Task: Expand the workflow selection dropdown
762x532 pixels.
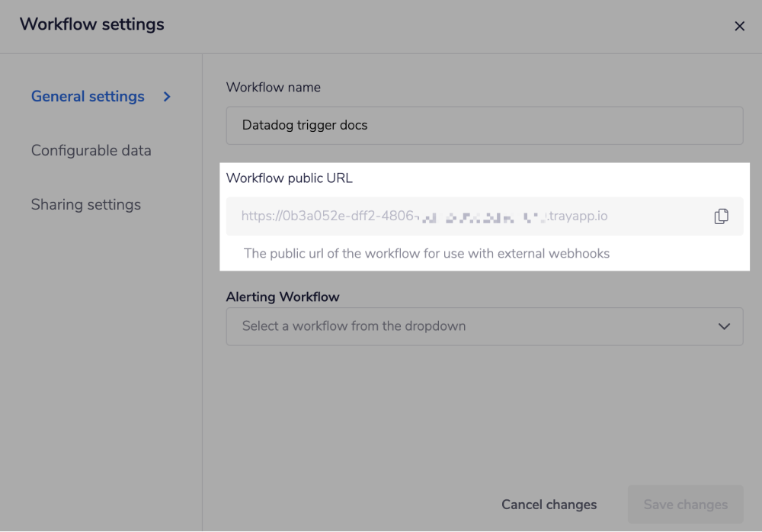Action: point(485,325)
